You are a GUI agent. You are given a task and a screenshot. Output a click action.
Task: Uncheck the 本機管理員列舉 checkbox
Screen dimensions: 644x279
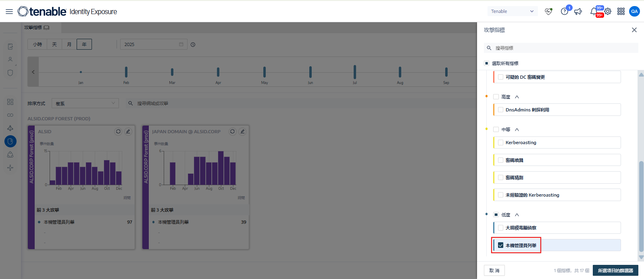pyautogui.click(x=500, y=245)
